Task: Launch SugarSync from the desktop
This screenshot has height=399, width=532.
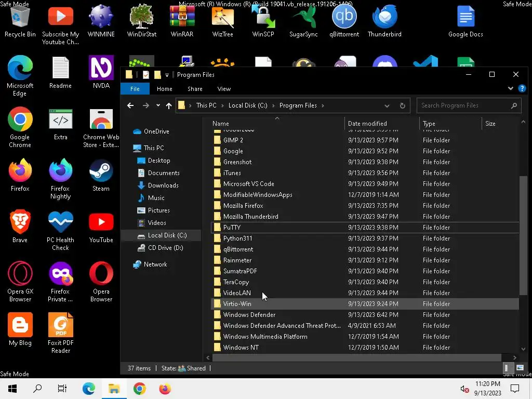Action: coord(303,21)
